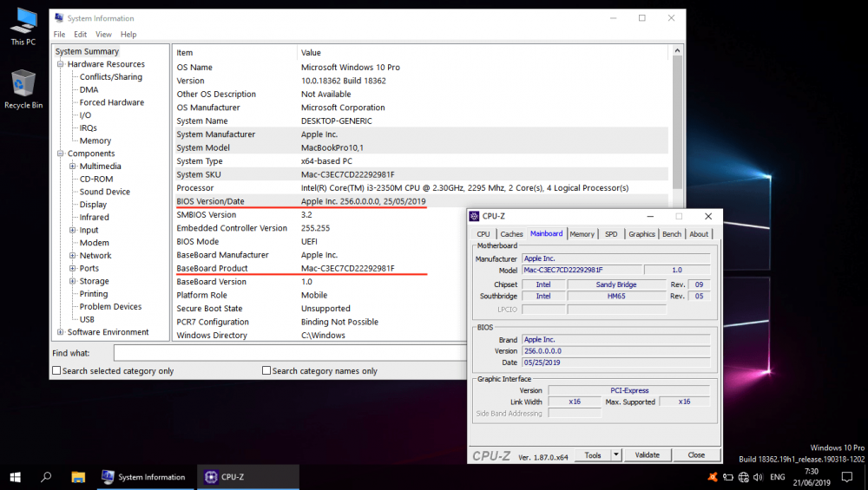Enable Search category names only checkbox

coord(266,370)
